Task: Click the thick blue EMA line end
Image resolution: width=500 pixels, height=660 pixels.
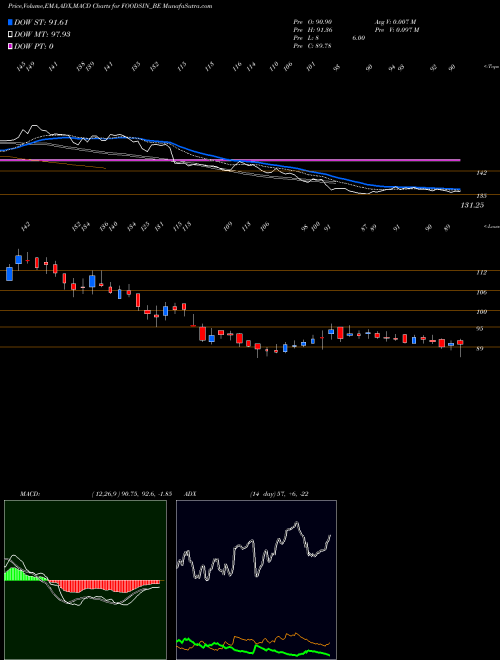Action: [457, 189]
